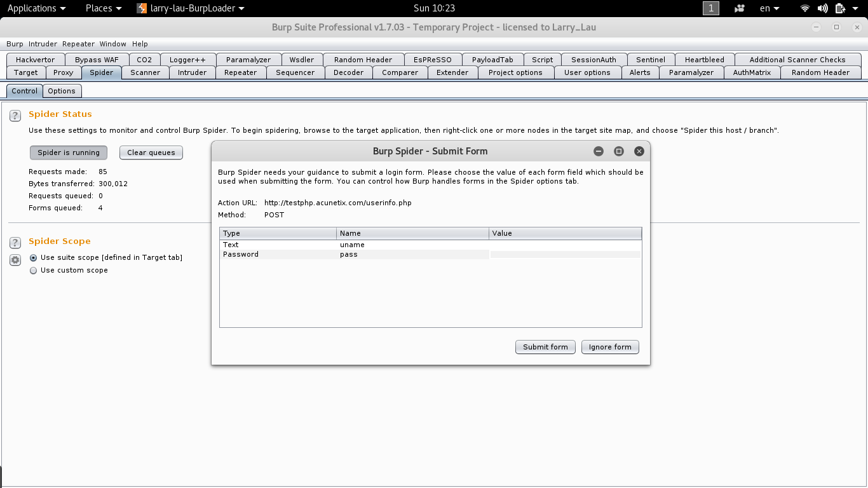Image resolution: width=868 pixels, height=488 pixels.
Task: Open the Applications menu dropdown
Action: click(36, 8)
